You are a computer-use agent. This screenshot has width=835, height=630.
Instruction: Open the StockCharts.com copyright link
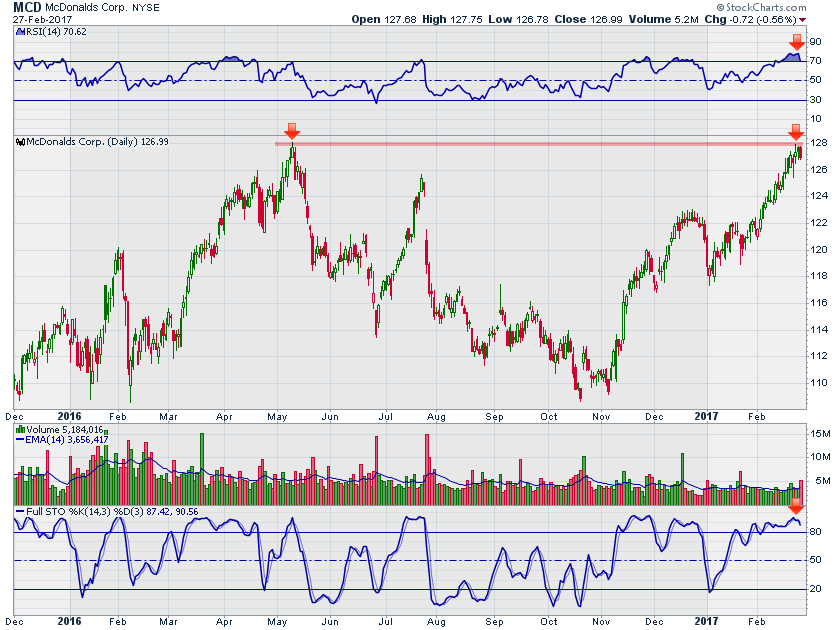[762, 7]
